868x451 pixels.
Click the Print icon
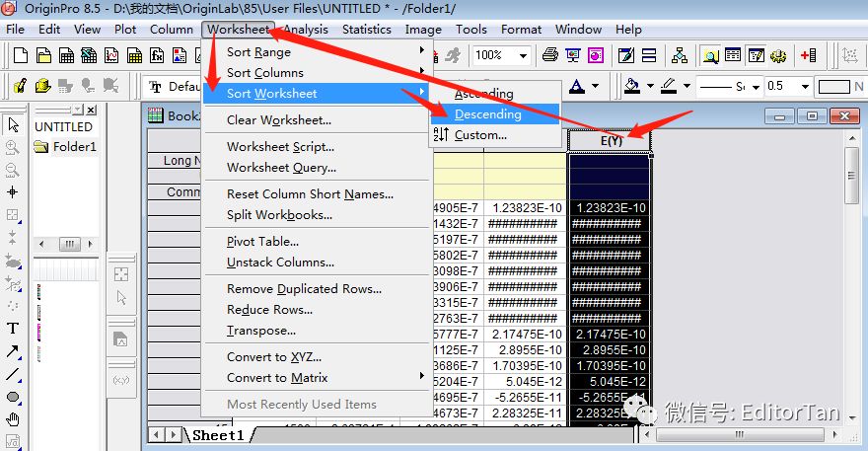pos(550,55)
